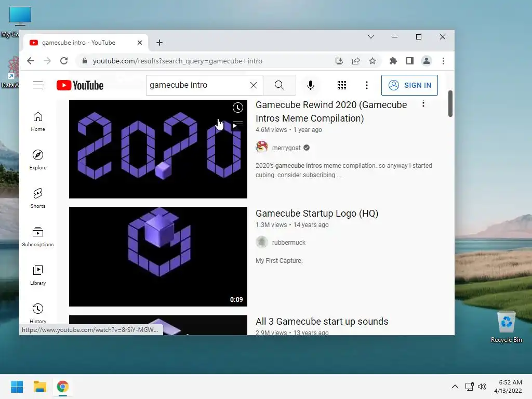The image size is (532, 399).
Task: Bookmark this page with the star icon
Action: (372, 61)
